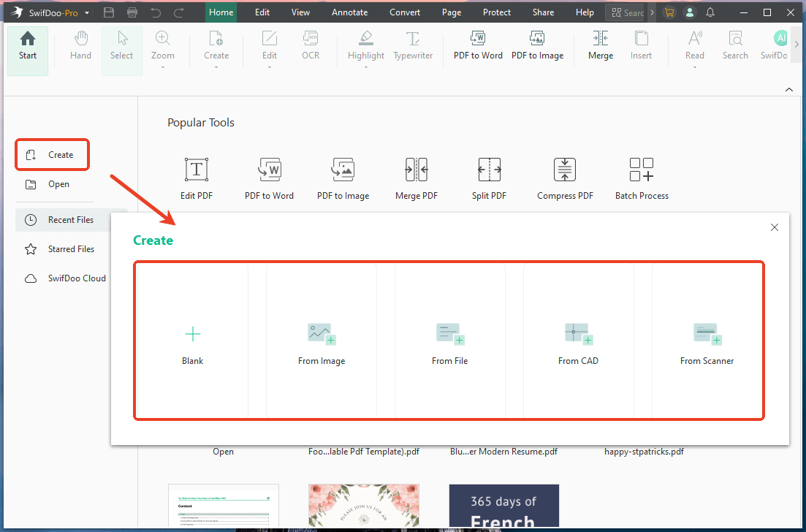Collapse the ribbon with the chevron
Screen dimensions: 806x532
(788, 88)
